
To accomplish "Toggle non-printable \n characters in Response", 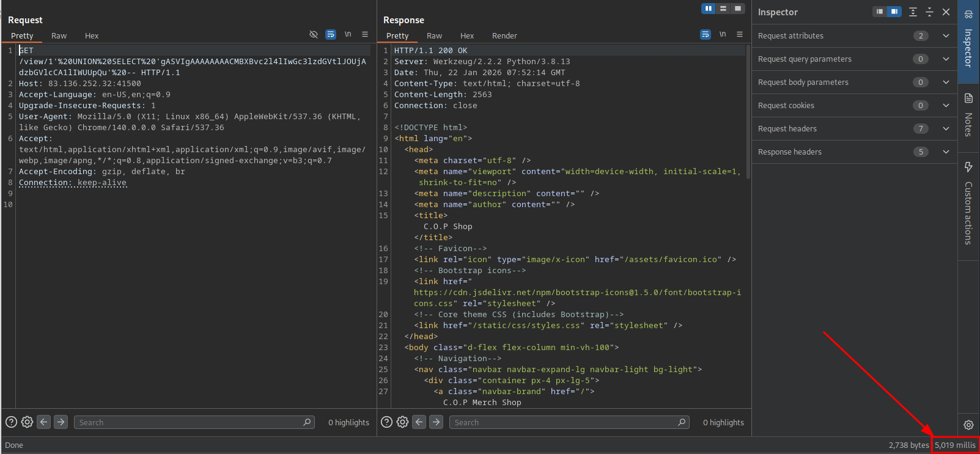I will coord(723,35).
